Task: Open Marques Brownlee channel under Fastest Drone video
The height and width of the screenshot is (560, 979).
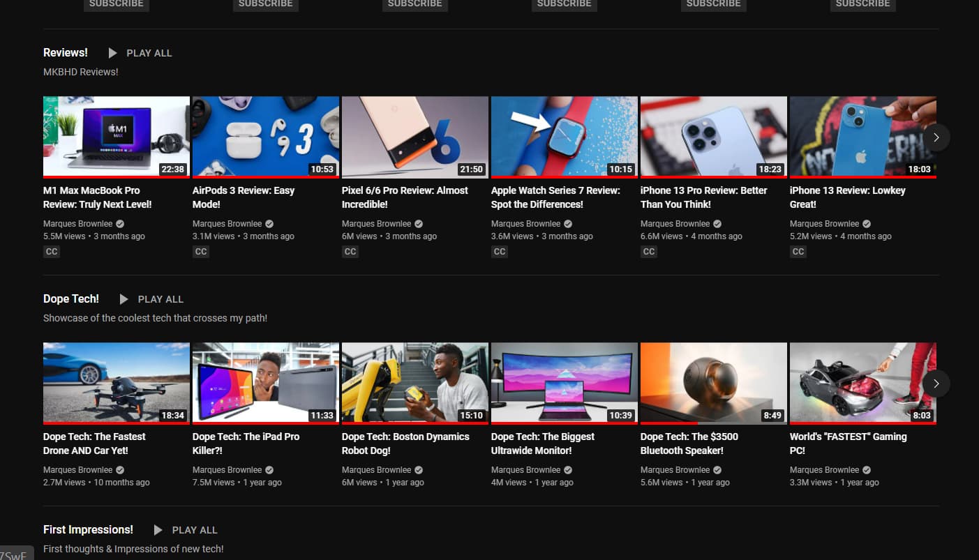Action: [77, 470]
